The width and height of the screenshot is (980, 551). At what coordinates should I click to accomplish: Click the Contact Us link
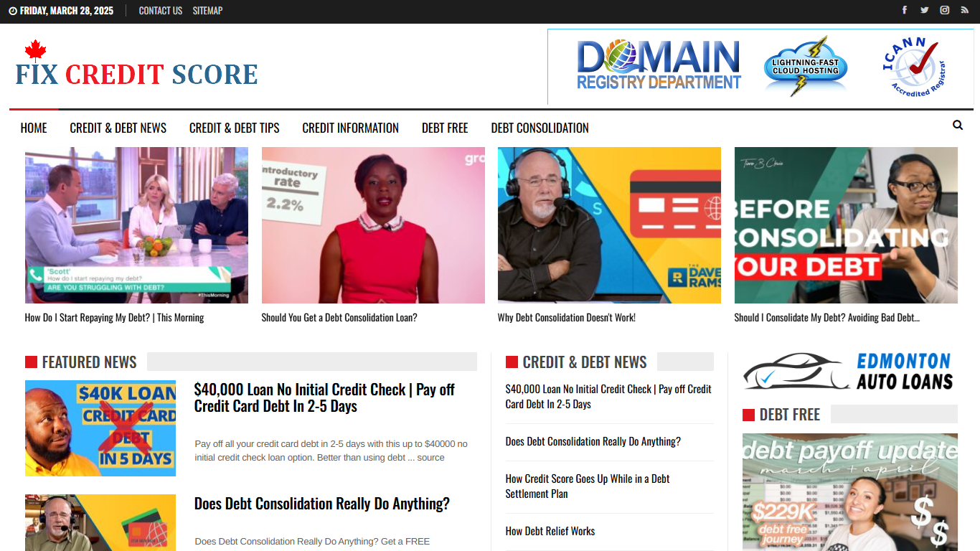161,11
